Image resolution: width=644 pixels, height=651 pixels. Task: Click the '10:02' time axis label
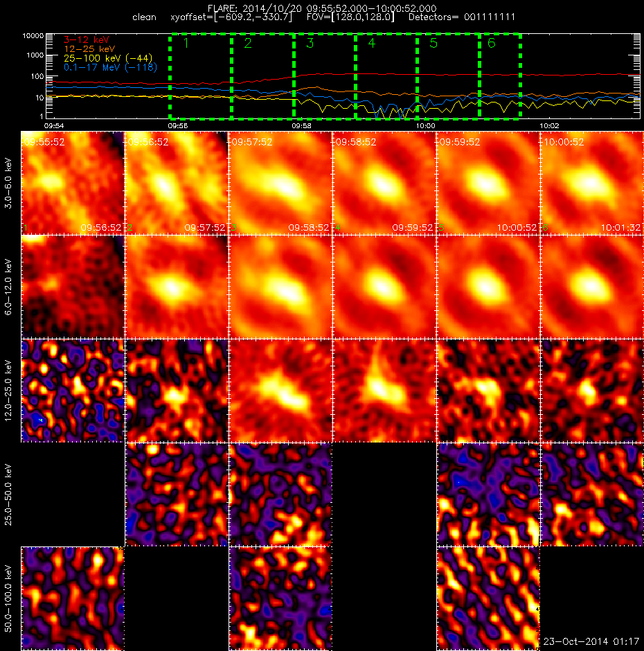[x=549, y=126]
